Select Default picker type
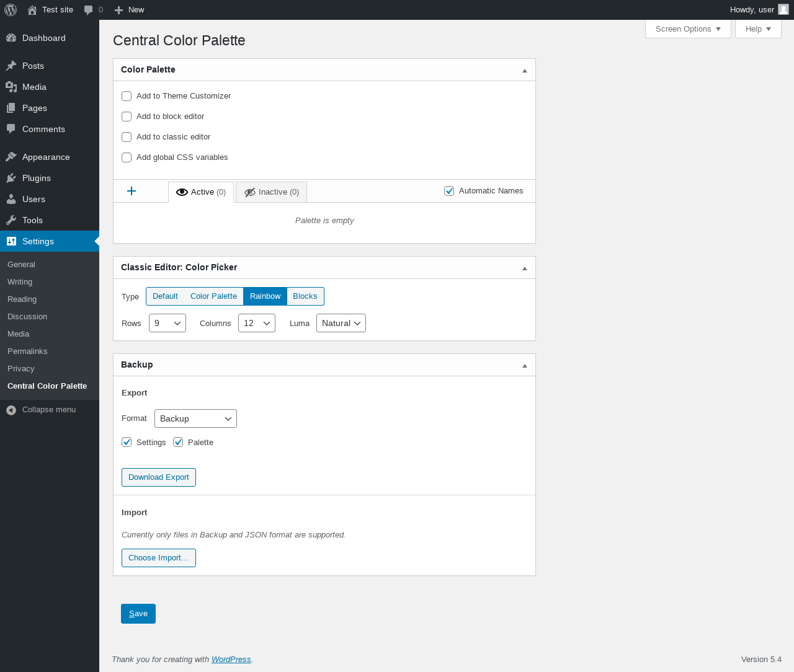 tap(165, 296)
